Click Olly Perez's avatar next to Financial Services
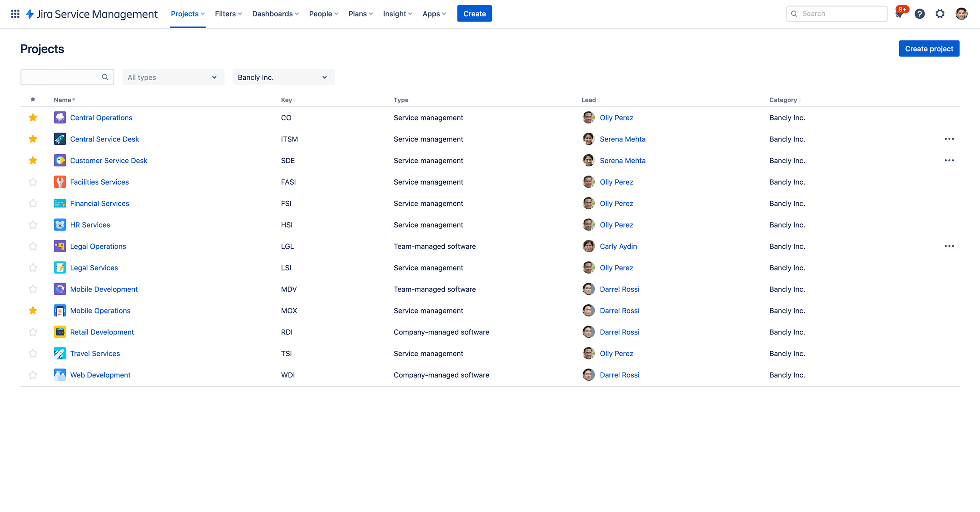 tap(589, 203)
